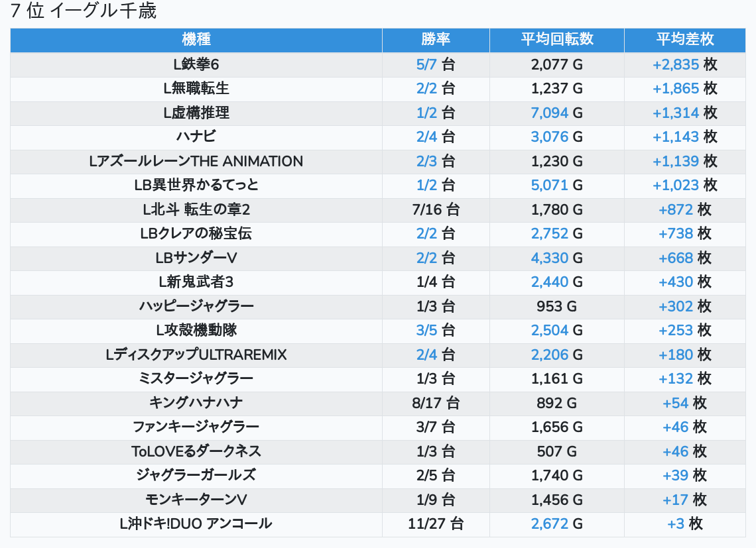Click the 機種 column header
Image resolution: width=756 pixels, height=548 pixels.
pyautogui.click(x=196, y=40)
